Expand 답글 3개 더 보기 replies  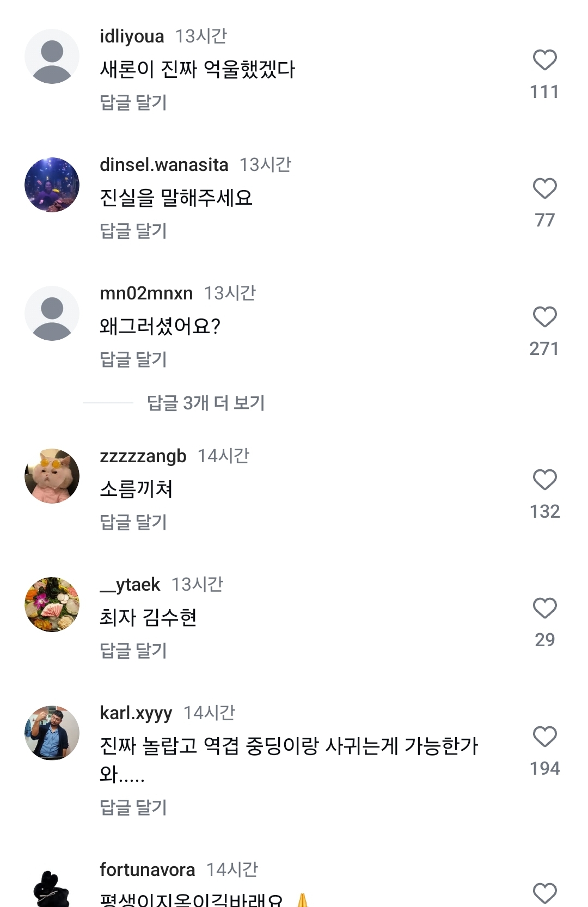tap(205, 403)
